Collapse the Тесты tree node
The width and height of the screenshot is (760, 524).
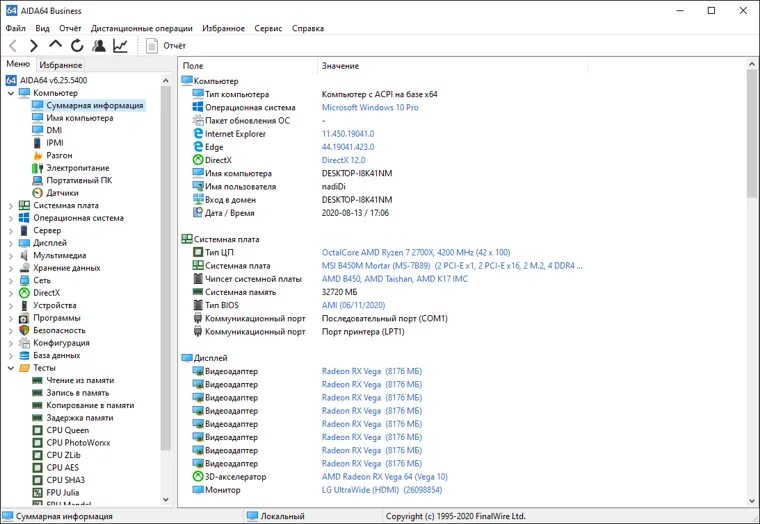point(11,368)
